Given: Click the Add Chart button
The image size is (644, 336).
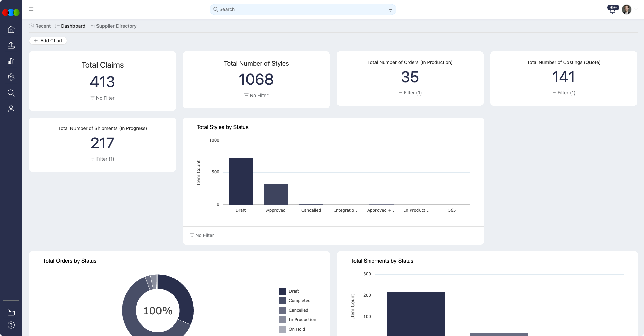Looking at the screenshot, I should (x=48, y=41).
